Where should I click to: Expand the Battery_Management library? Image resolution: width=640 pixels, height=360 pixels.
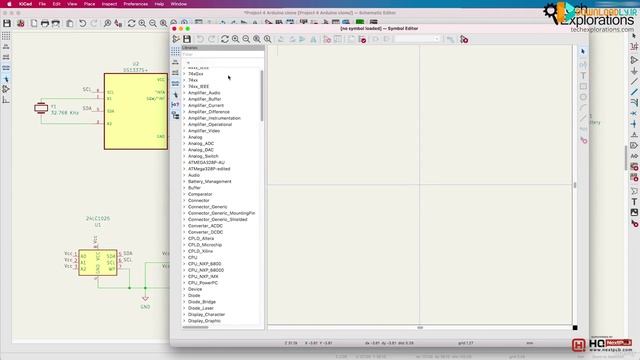184,181
